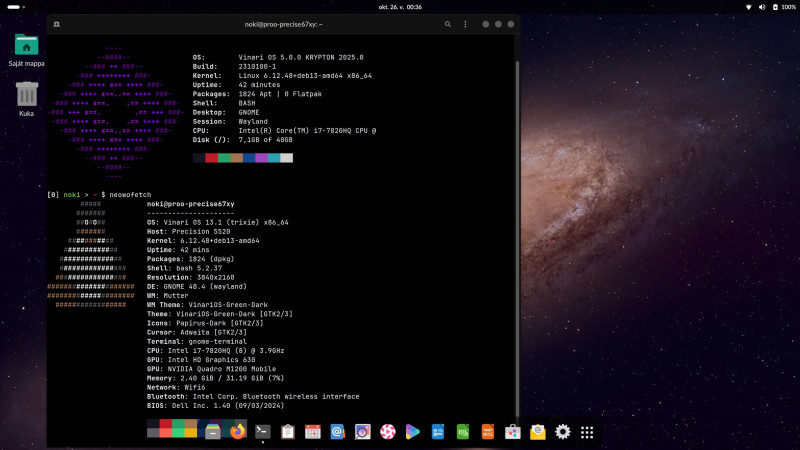
Task: Open the clock and calendar menu in top bar
Action: (x=400, y=6)
